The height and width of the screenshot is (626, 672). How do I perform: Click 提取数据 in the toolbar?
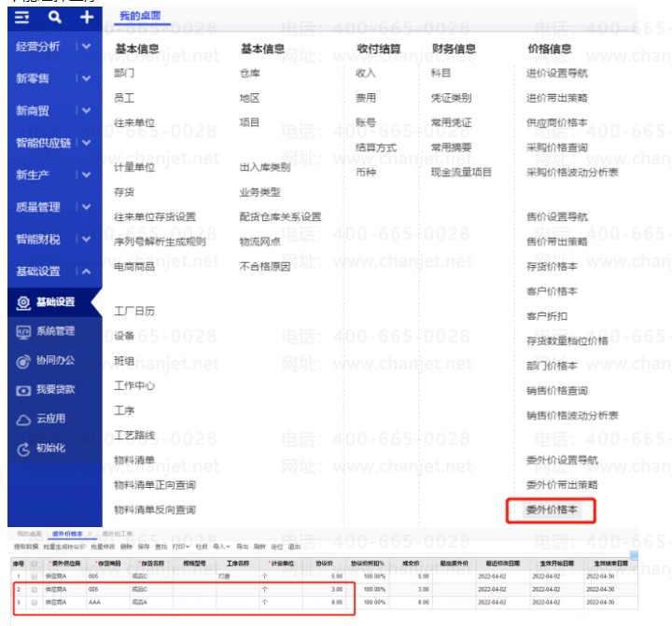pos(26,547)
